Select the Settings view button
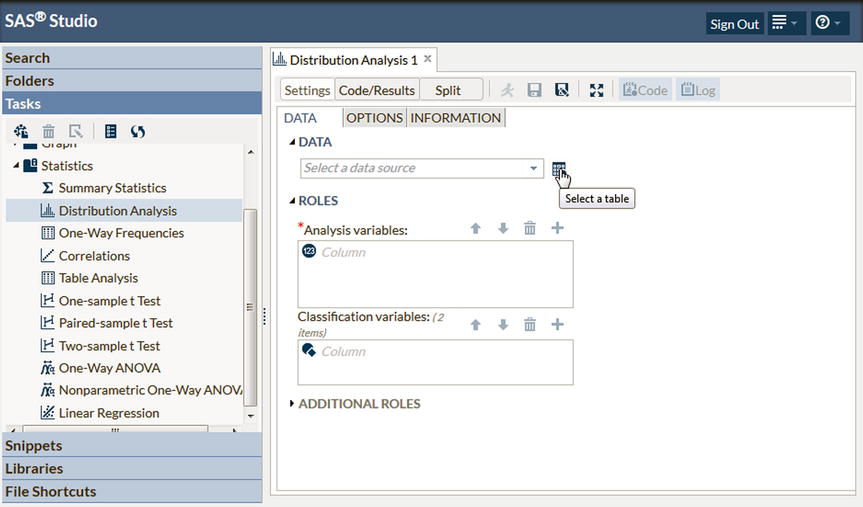This screenshot has width=863, height=507. (x=307, y=90)
